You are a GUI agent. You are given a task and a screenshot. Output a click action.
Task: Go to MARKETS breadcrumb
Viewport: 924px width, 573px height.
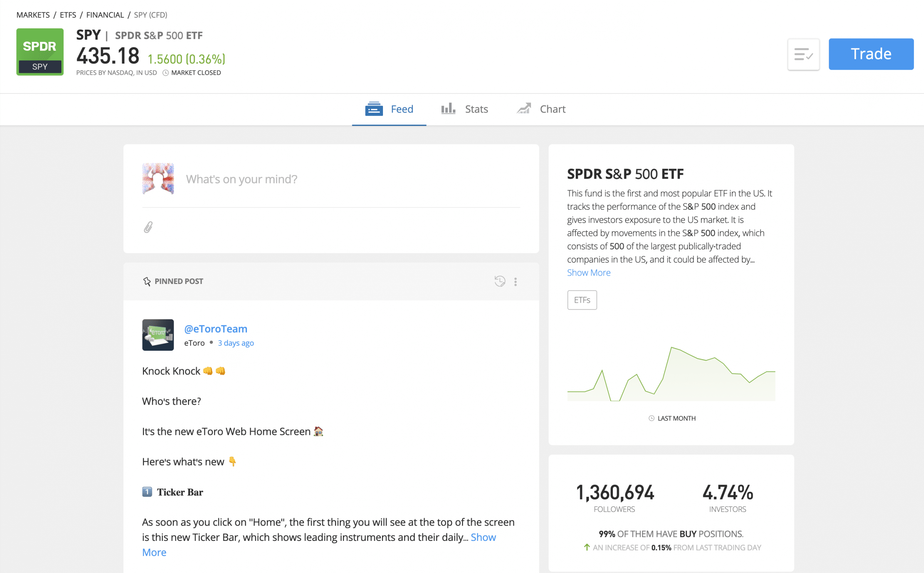pyautogui.click(x=33, y=15)
